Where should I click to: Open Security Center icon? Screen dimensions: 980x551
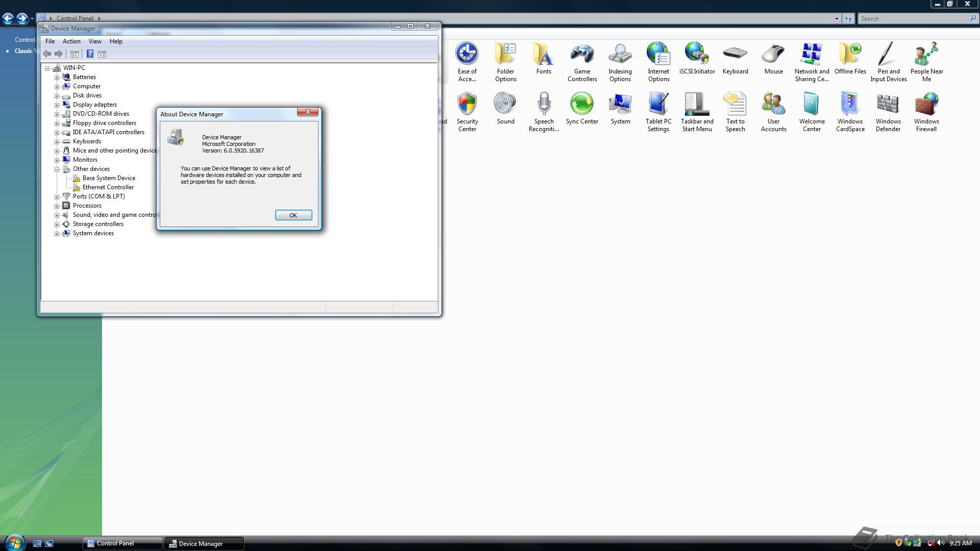(x=467, y=112)
